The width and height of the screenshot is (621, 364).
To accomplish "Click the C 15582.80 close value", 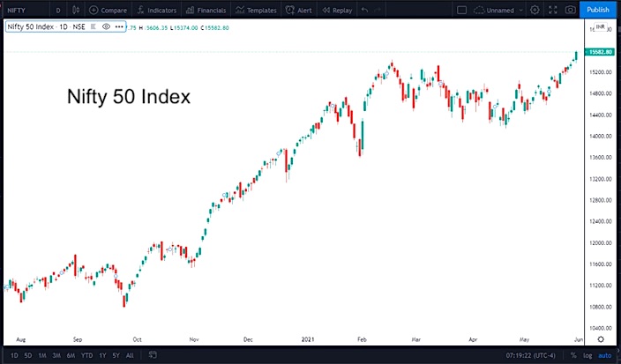I will pos(214,27).
